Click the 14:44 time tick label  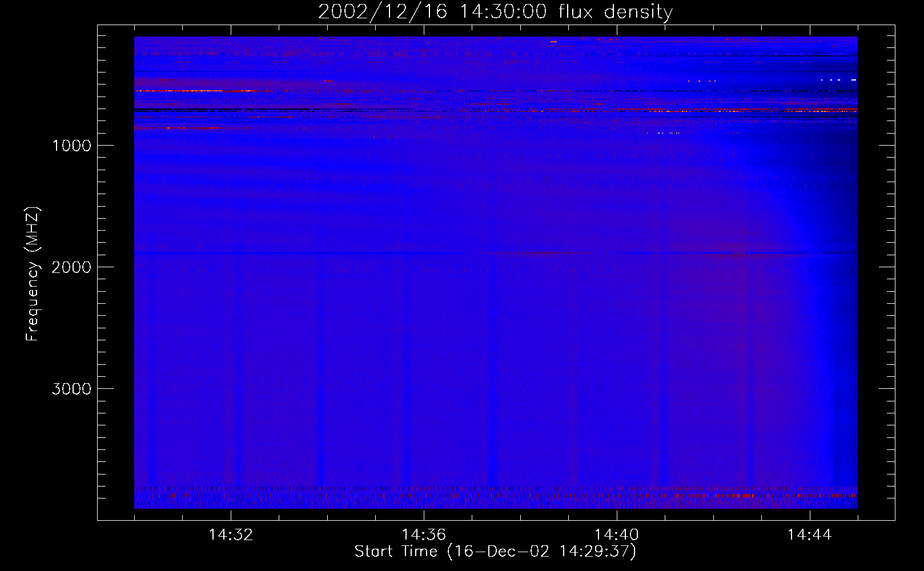pyautogui.click(x=810, y=535)
